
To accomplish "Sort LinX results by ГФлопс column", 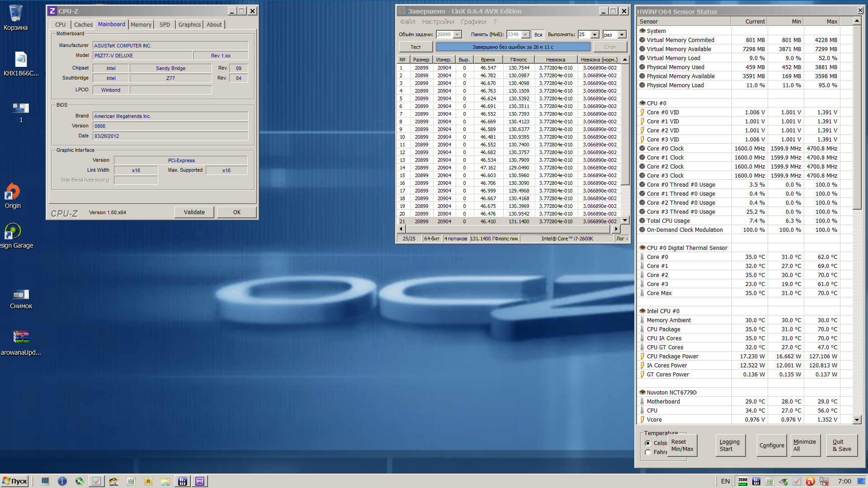I will [x=519, y=60].
